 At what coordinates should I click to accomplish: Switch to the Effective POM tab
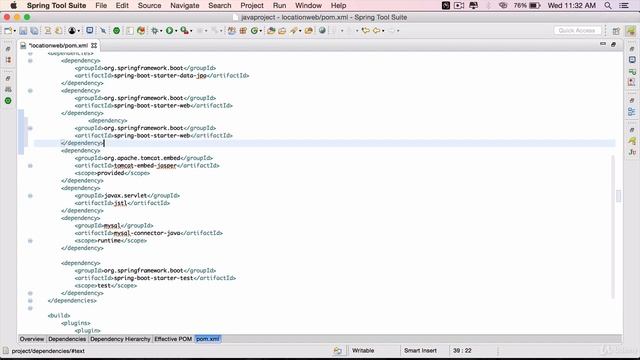(173, 339)
